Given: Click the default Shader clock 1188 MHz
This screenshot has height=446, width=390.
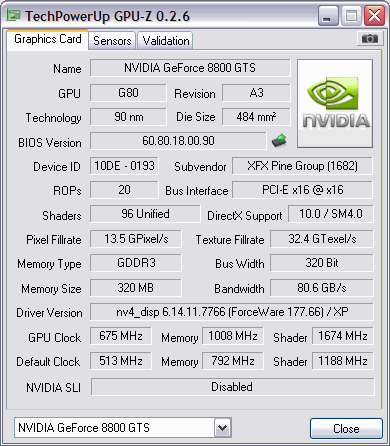Looking at the screenshot, I should [x=343, y=361].
